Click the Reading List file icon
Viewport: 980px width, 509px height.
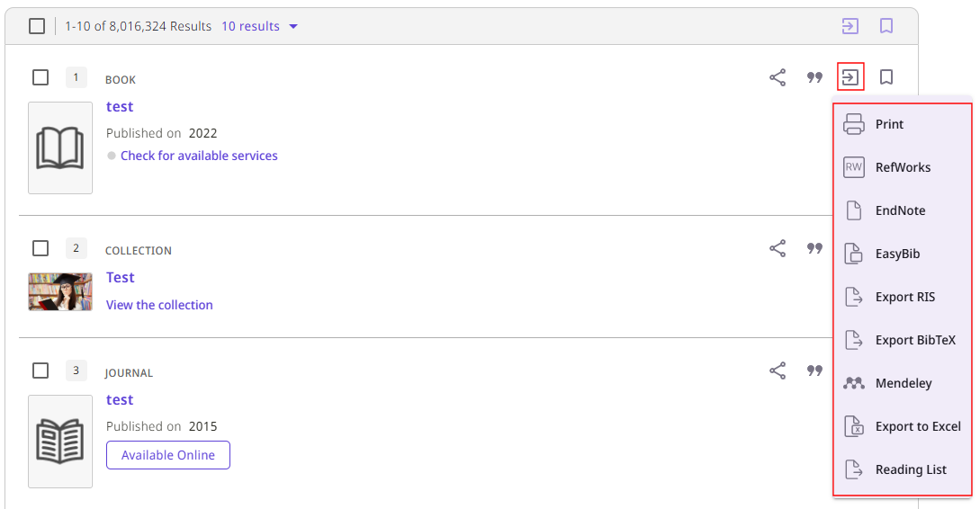[x=854, y=469]
